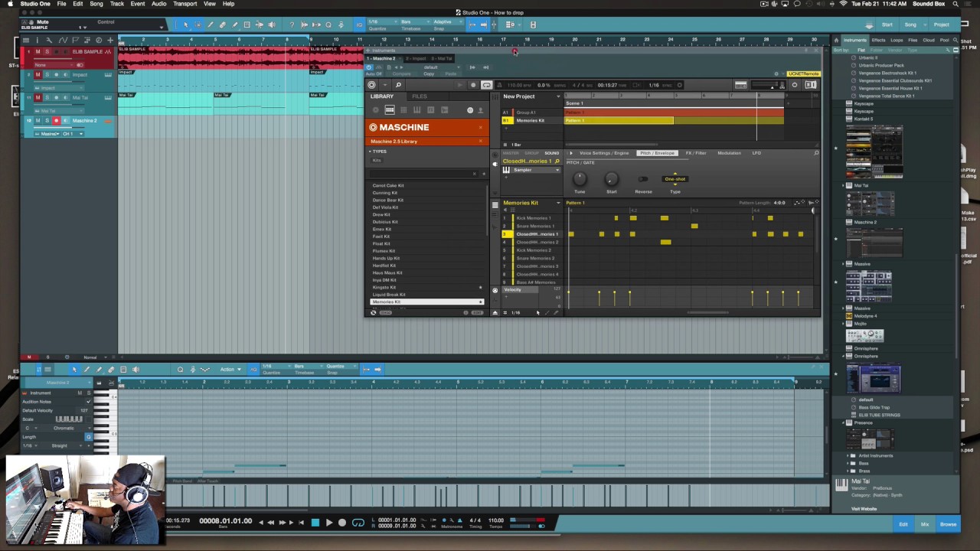Click the Maschine metronome icon
980x551 pixels.
(499, 85)
